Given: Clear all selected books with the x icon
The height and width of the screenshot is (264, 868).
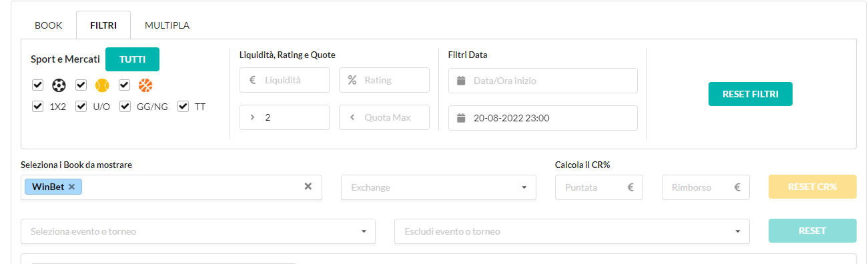Looking at the screenshot, I should click(308, 187).
